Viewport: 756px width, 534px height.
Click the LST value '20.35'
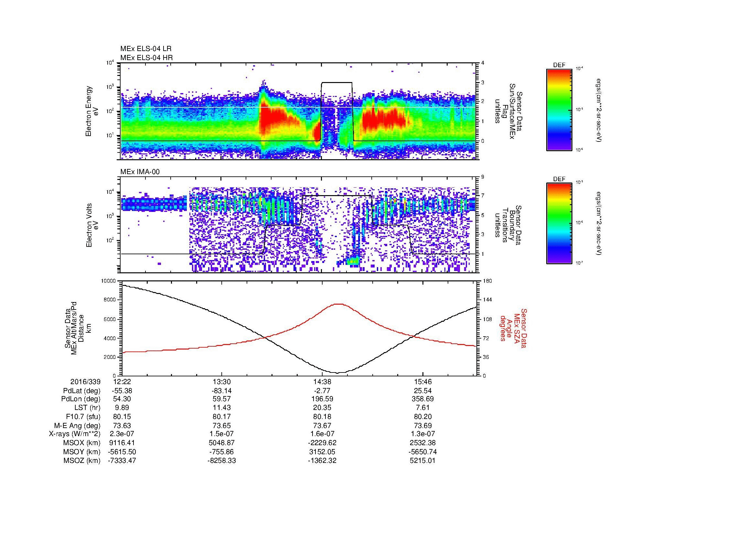tap(322, 408)
